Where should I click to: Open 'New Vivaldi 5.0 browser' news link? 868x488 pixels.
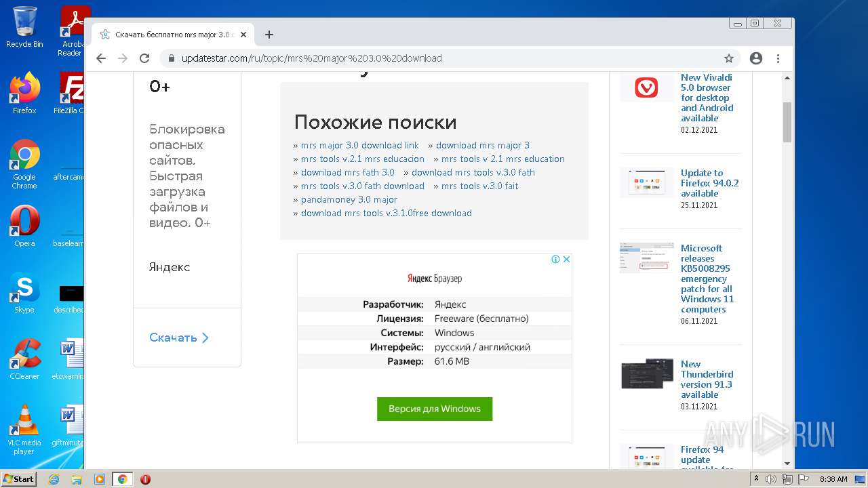pos(707,98)
